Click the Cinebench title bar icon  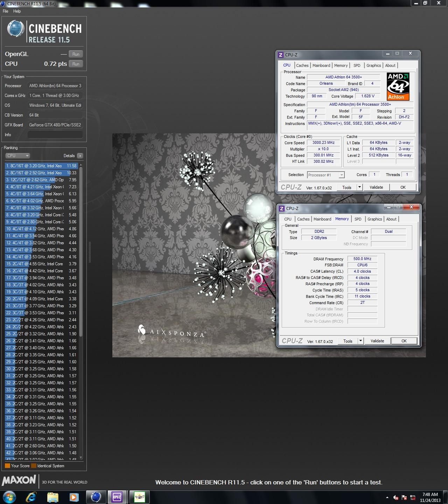click(3, 3)
